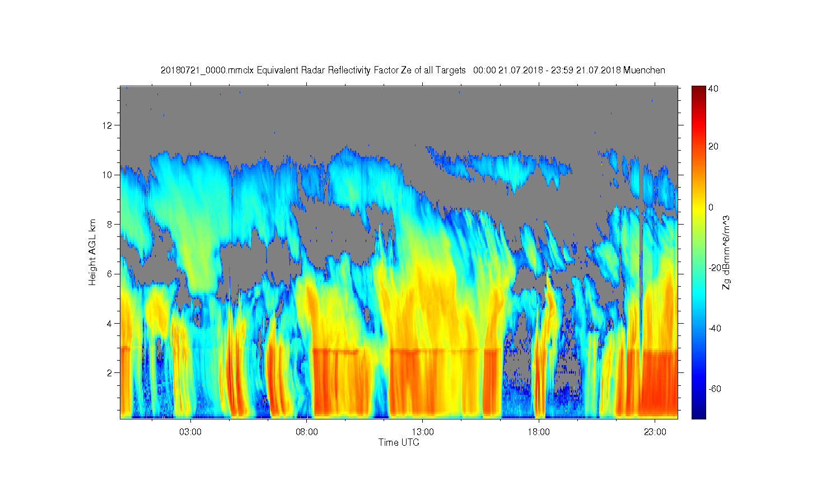
Task: Click the height tick label '6'
Action: coord(110,274)
